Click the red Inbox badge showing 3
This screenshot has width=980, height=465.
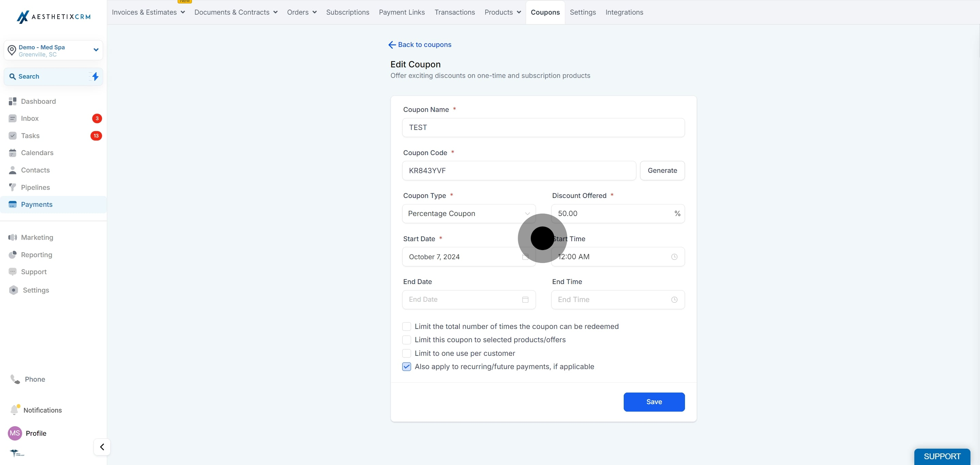(97, 118)
